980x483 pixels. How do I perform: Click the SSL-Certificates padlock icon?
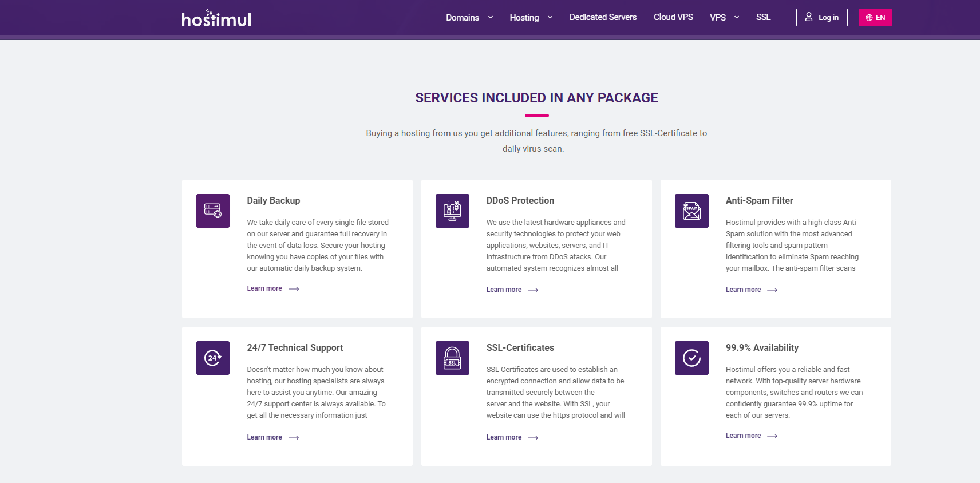coord(452,358)
